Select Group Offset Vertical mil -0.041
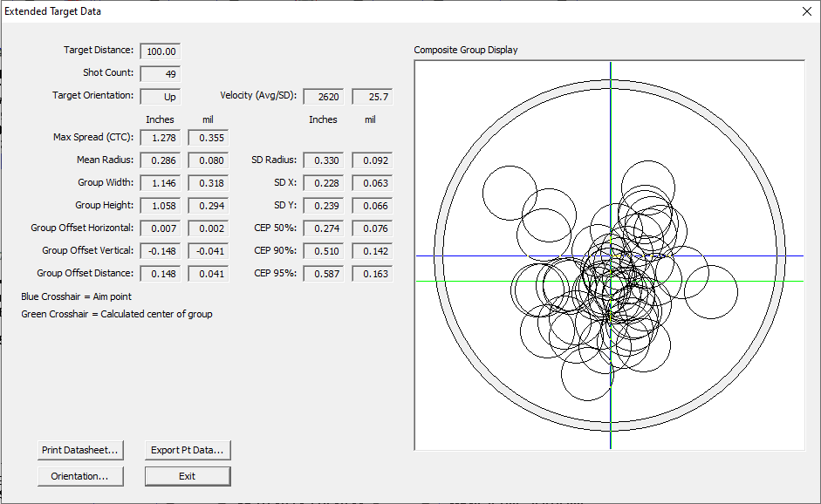This screenshot has width=821, height=504. click(209, 251)
